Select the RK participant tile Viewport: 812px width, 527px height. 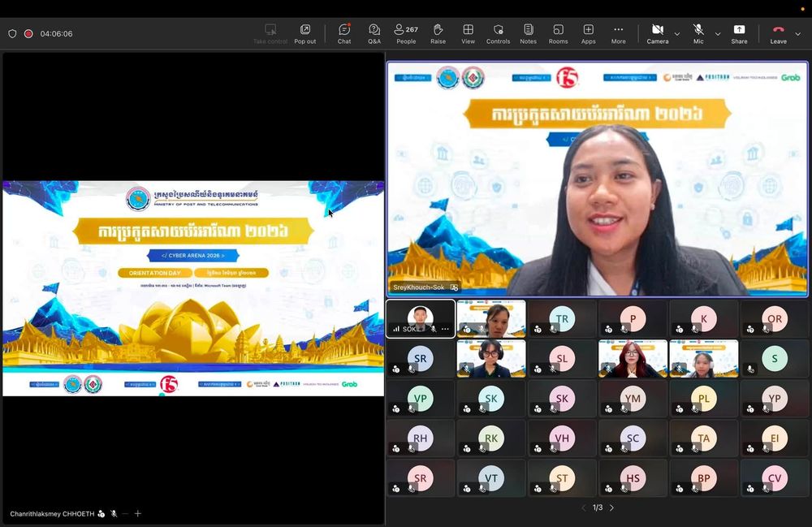pos(491,438)
